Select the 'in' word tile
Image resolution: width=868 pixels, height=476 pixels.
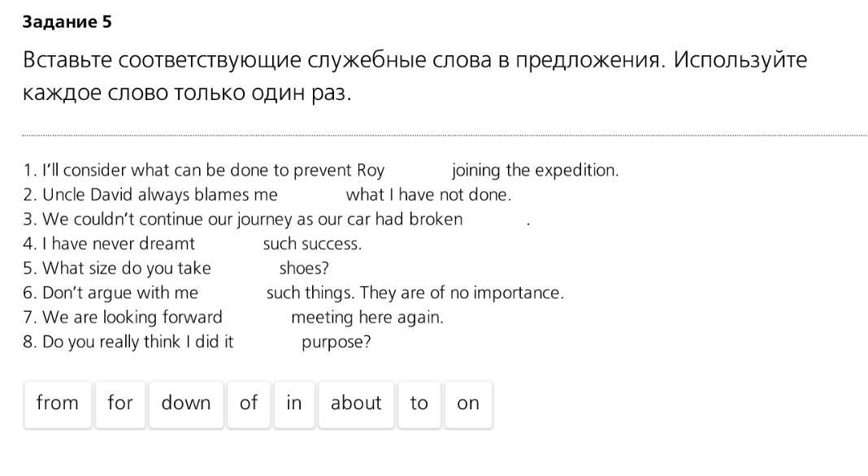coord(293,404)
